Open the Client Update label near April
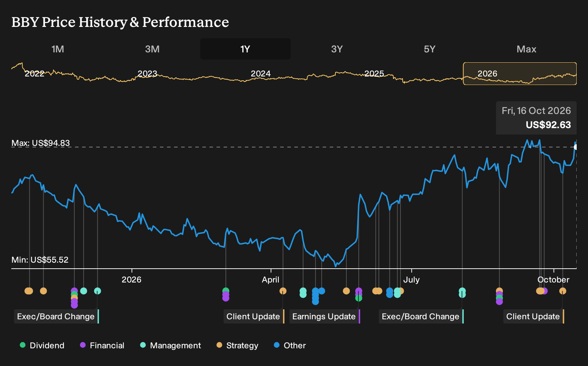The height and width of the screenshot is (366, 588). click(x=254, y=316)
